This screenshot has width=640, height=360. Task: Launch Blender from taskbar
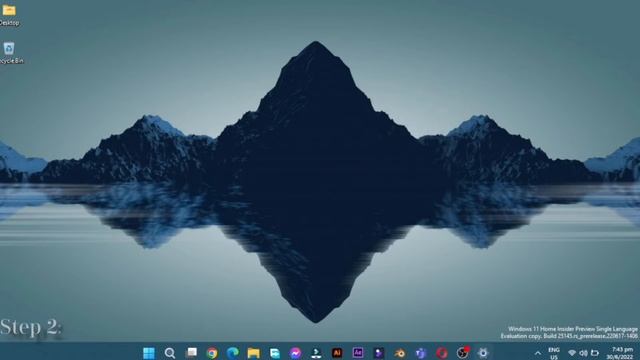(400, 353)
